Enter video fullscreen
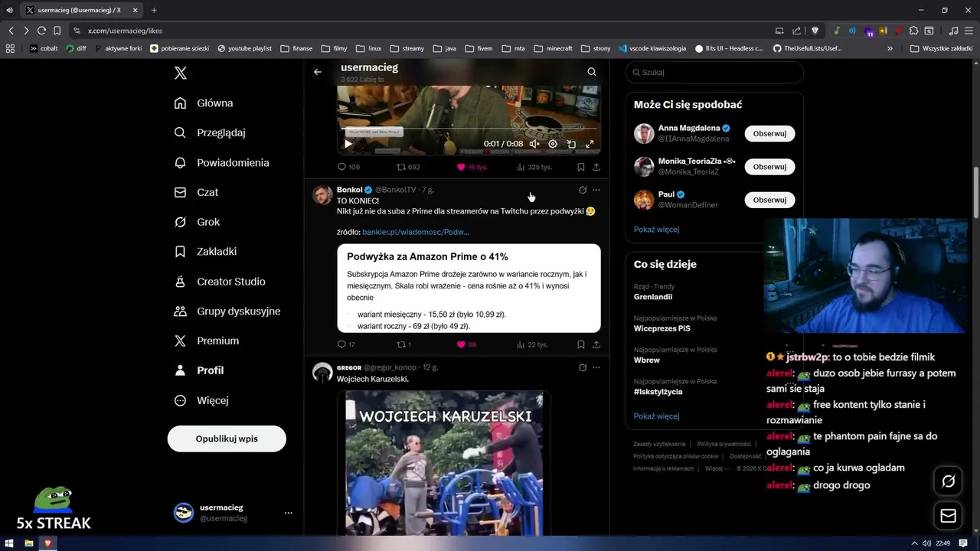The image size is (980, 551). point(590,144)
